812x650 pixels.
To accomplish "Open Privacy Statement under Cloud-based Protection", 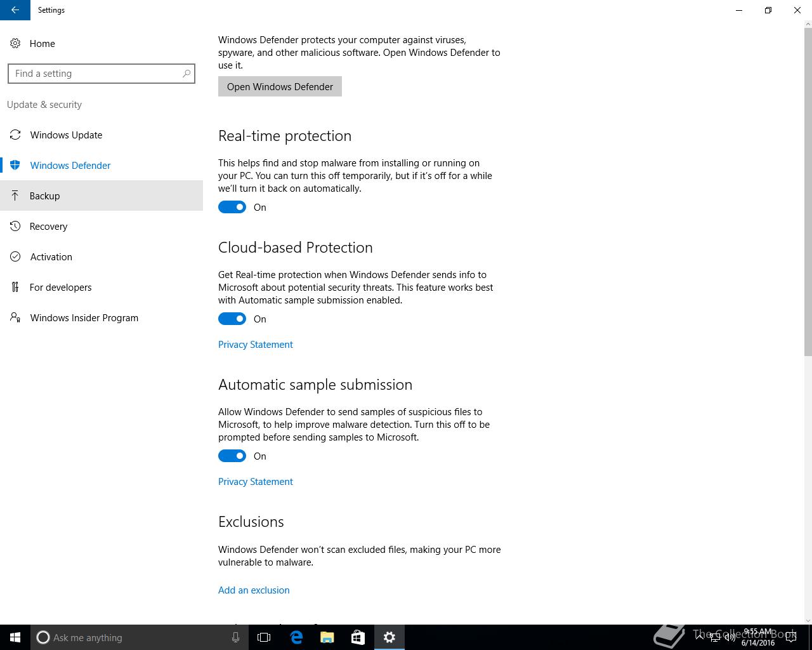I will point(256,344).
